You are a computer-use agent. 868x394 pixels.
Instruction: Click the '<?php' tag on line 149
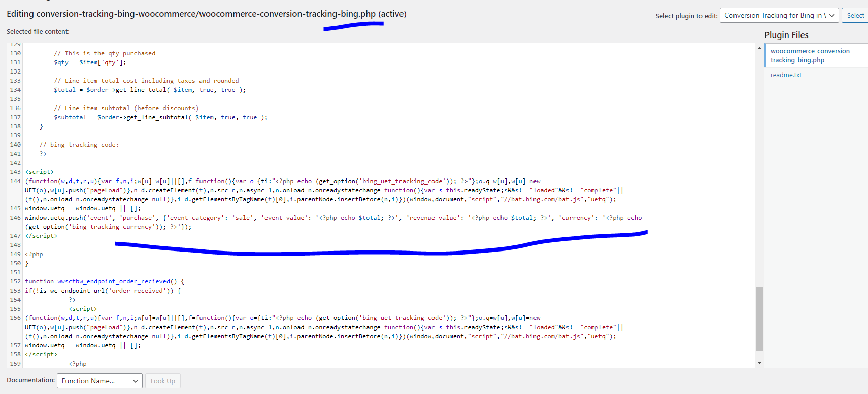[x=34, y=254]
